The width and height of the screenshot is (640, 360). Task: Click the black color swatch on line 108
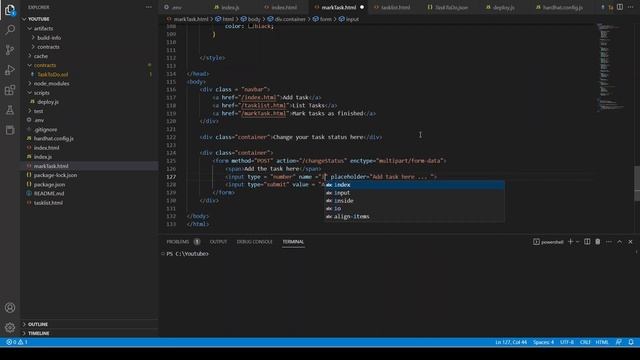coord(251,26)
